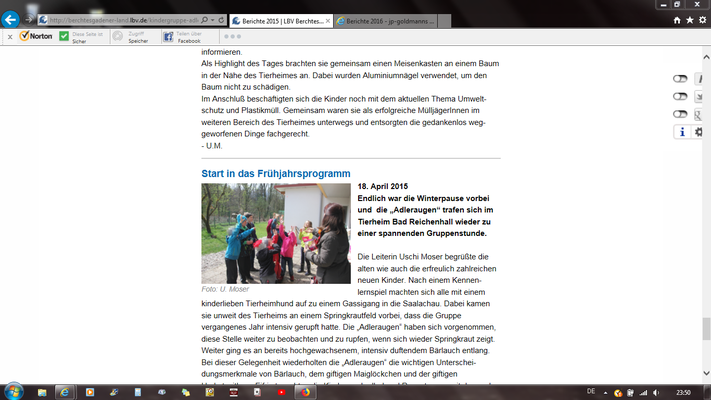Open the address bar autocomplete dropdown arrow
Image resolution: width=711 pixels, height=400 pixels.
(212, 20)
